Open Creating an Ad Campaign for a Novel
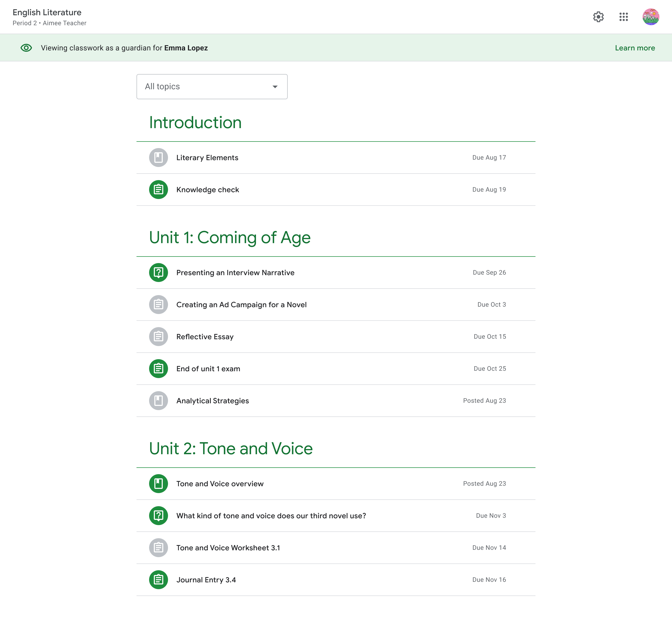Screen dimensions: 672x638 click(241, 305)
